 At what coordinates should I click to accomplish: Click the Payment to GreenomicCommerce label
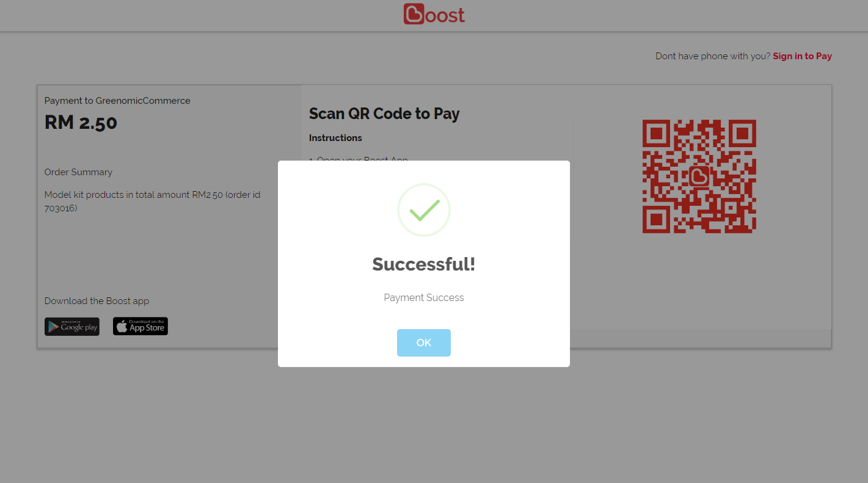117,101
